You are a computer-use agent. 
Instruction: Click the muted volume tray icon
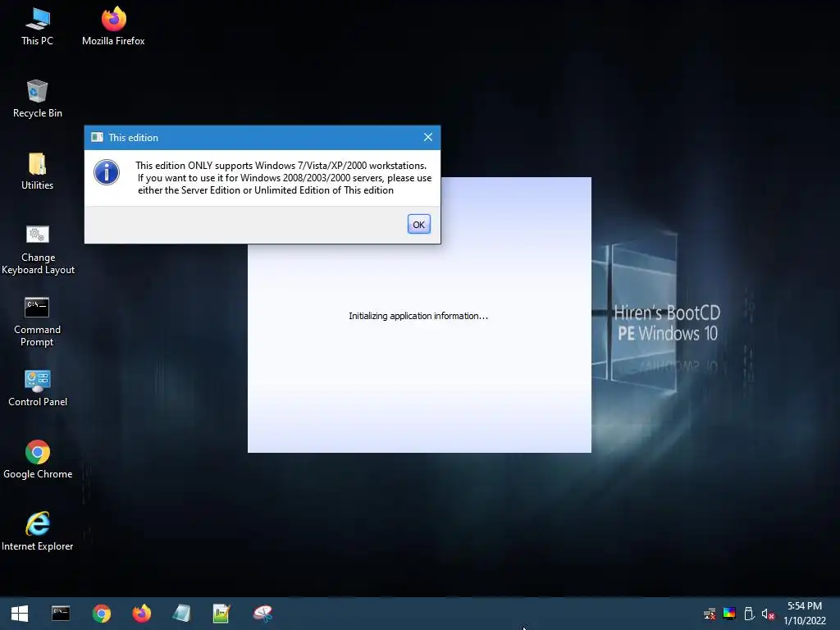768,614
